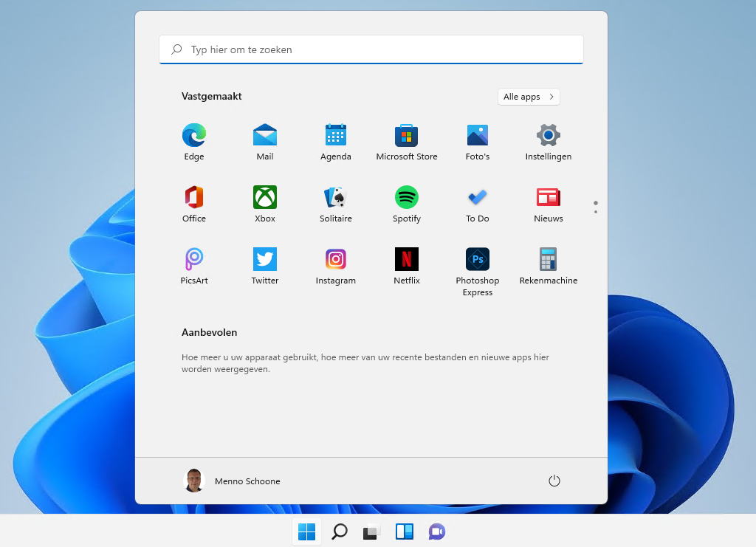Open Chat from the taskbar
This screenshot has width=756, height=547.
[437, 531]
